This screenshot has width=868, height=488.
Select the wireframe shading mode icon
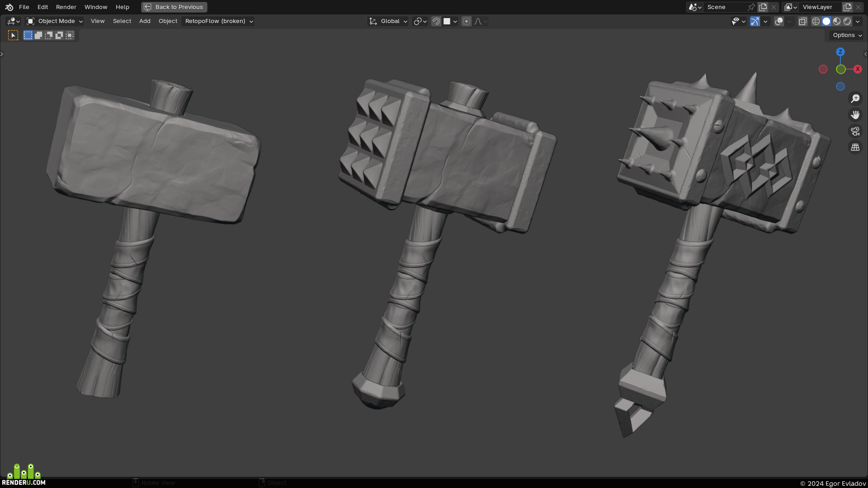[816, 21]
